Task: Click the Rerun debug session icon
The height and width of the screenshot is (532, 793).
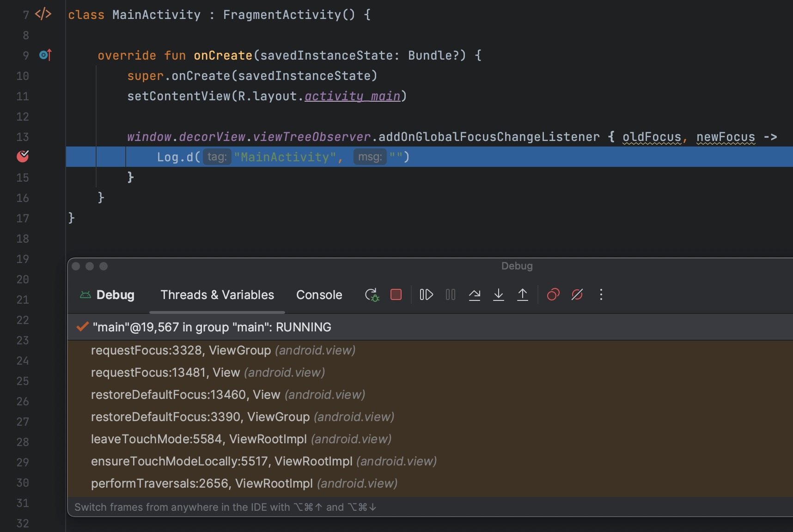Action: click(x=372, y=295)
